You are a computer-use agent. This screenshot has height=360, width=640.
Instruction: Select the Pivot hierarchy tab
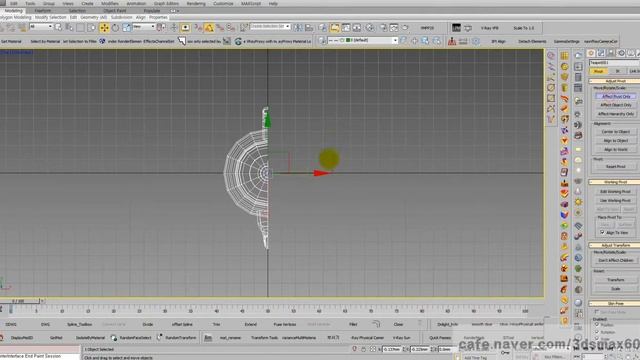[x=598, y=71]
